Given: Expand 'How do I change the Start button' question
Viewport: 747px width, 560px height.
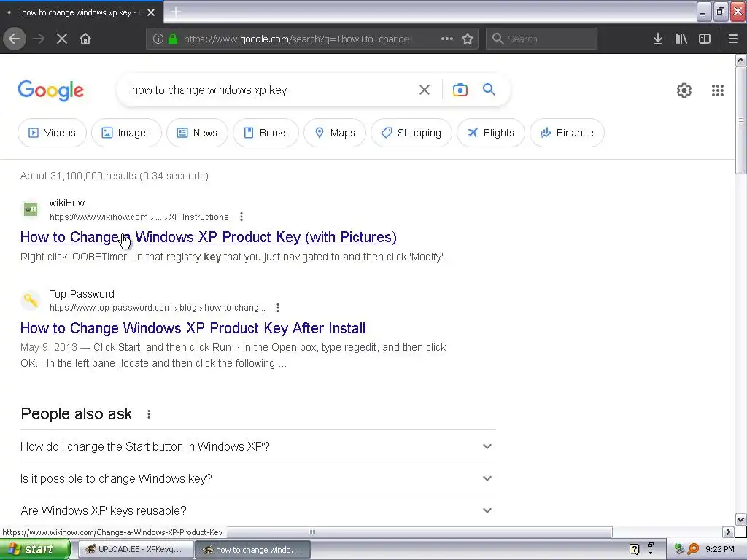Looking at the screenshot, I should pyautogui.click(x=258, y=446).
